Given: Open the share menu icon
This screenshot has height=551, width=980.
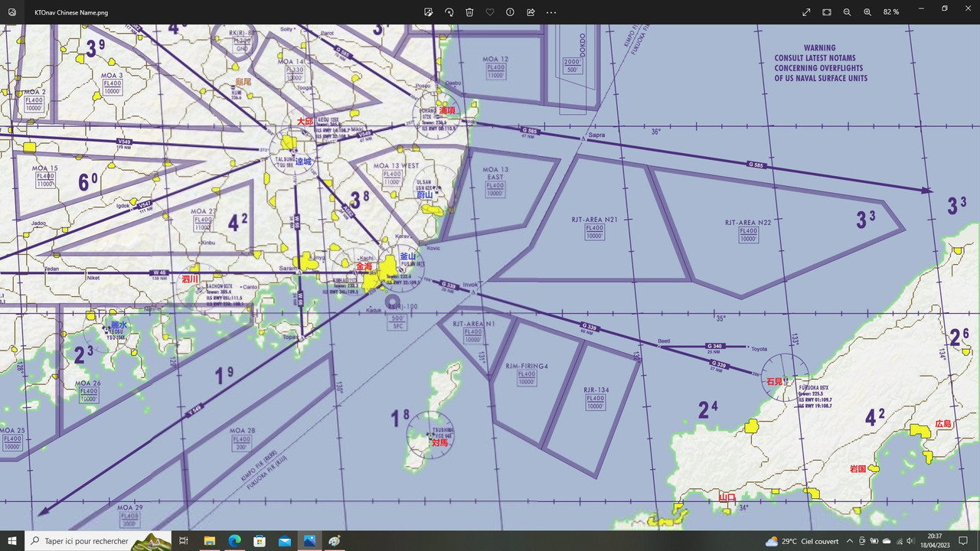Looking at the screenshot, I should [531, 12].
